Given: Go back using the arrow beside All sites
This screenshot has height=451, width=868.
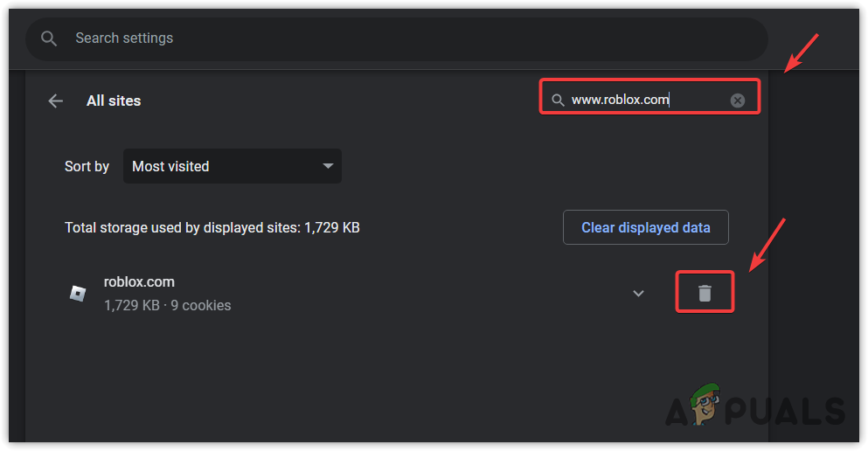Looking at the screenshot, I should point(56,101).
